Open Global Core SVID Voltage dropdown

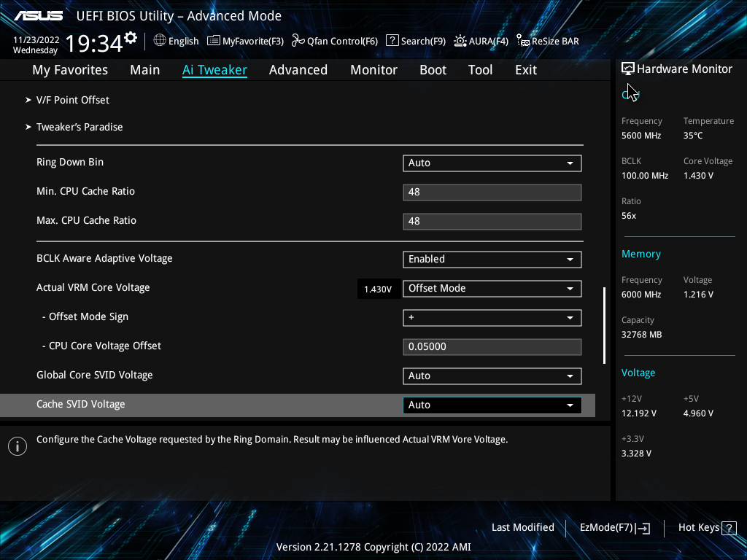[492, 376]
